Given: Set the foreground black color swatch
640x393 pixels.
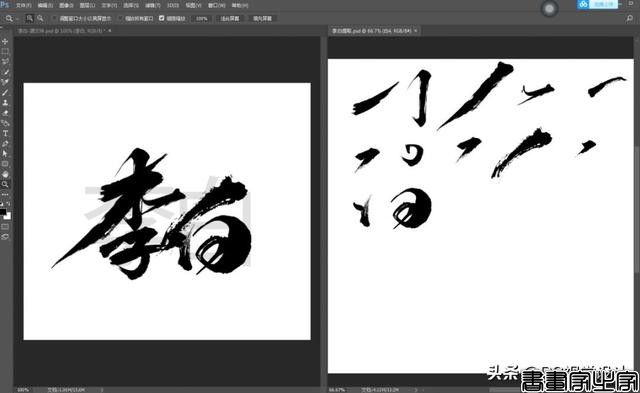Looking at the screenshot, I should tap(2, 212).
